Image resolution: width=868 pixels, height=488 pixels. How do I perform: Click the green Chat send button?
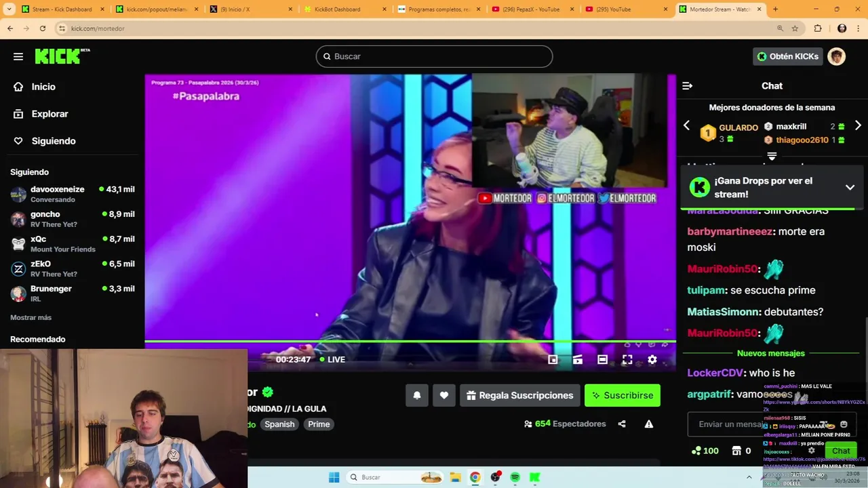(841, 451)
